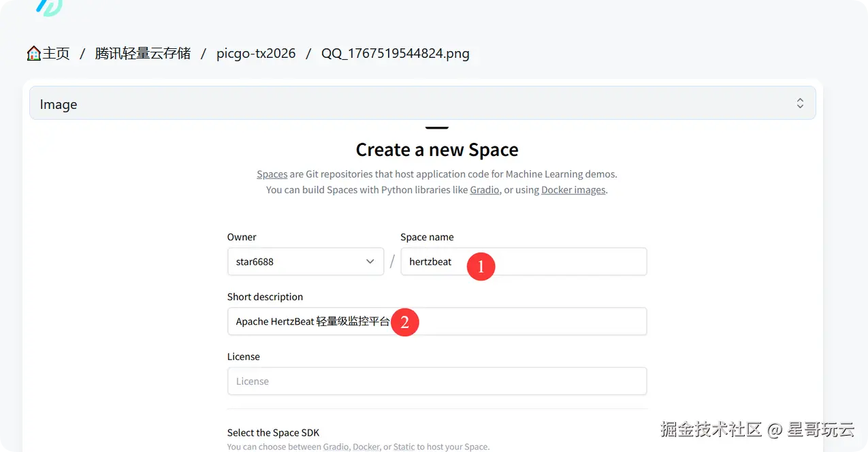The height and width of the screenshot is (452, 868).
Task: Focus the Short description field
Action: pyautogui.click(x=437, y=321)
